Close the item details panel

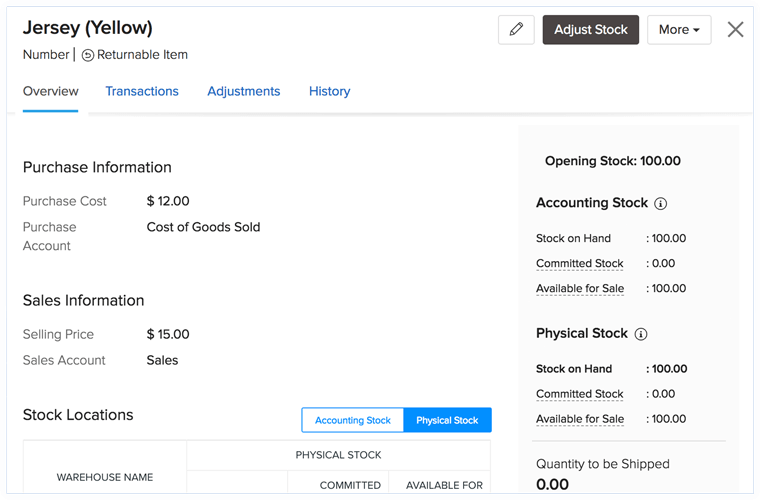pyautogui.click(x=735, y=29)
